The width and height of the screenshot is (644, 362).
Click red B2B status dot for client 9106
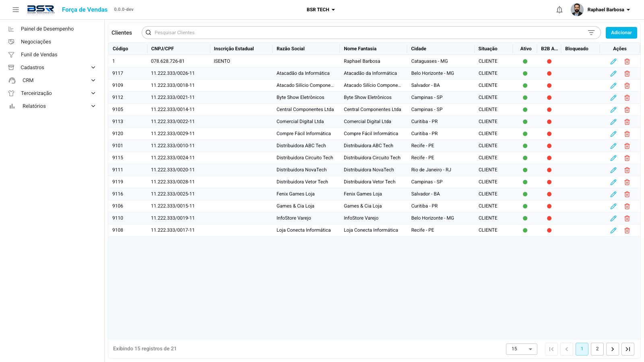coord(549,206)
